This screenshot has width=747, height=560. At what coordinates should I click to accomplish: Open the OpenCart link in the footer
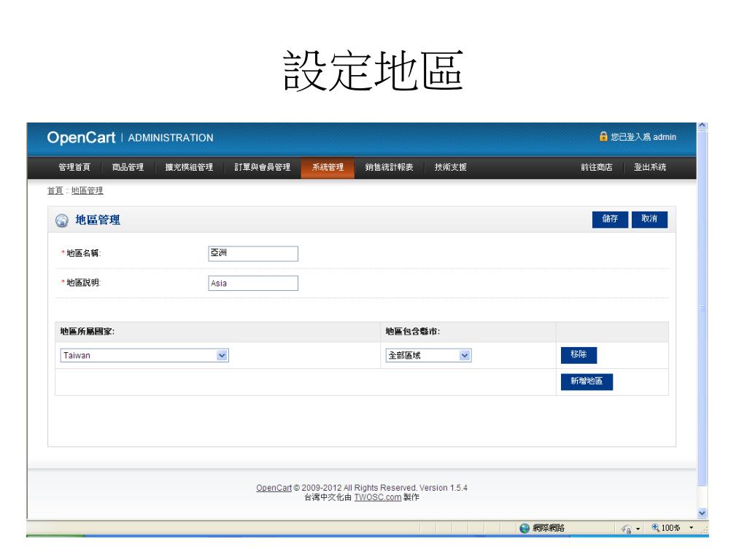pyautogui.click(x=274, y=488)
